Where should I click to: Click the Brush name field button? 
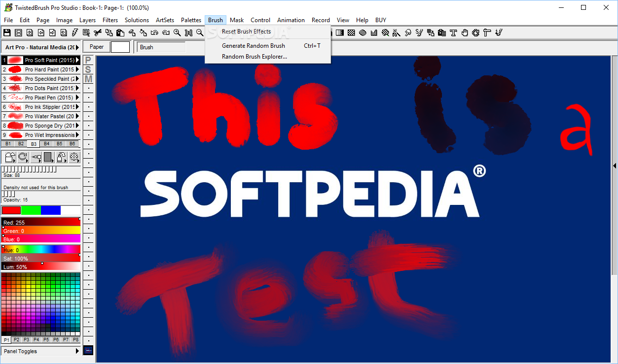[161, 47]
